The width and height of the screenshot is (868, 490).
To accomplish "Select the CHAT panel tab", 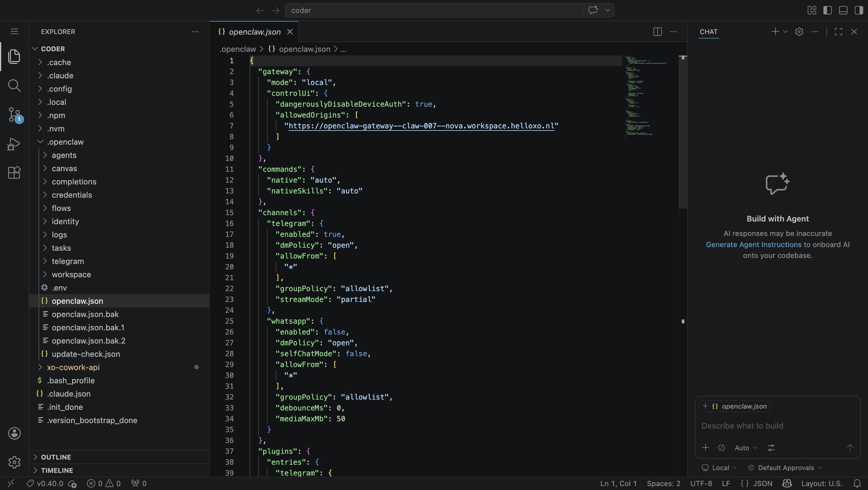I will 708,32.
